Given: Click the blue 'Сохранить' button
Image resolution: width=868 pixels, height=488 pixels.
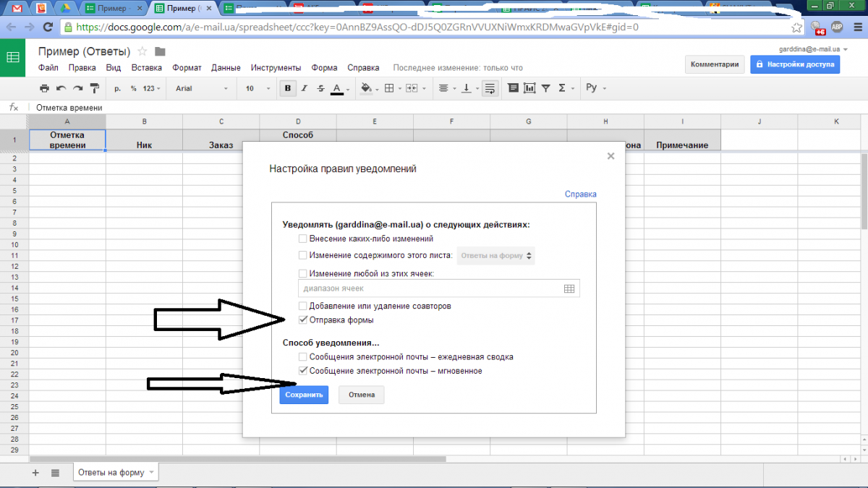Looking at the screenshot, I should point(304,395).
